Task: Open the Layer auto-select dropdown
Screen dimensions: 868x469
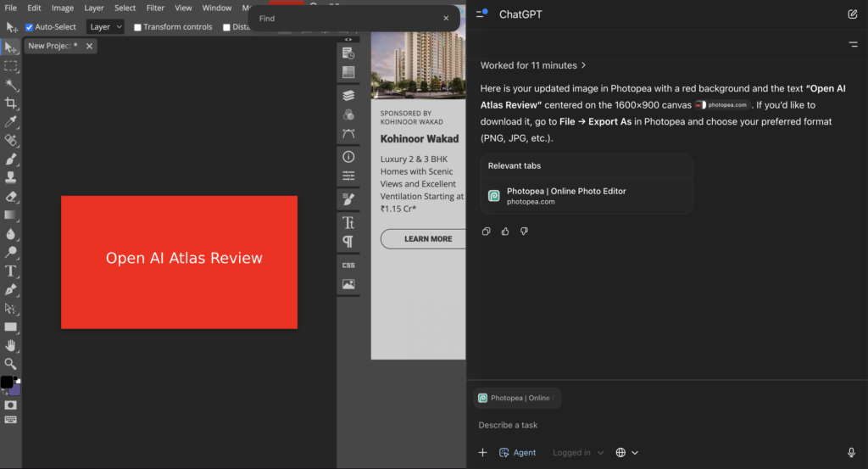Action: (x=106, y=27)
